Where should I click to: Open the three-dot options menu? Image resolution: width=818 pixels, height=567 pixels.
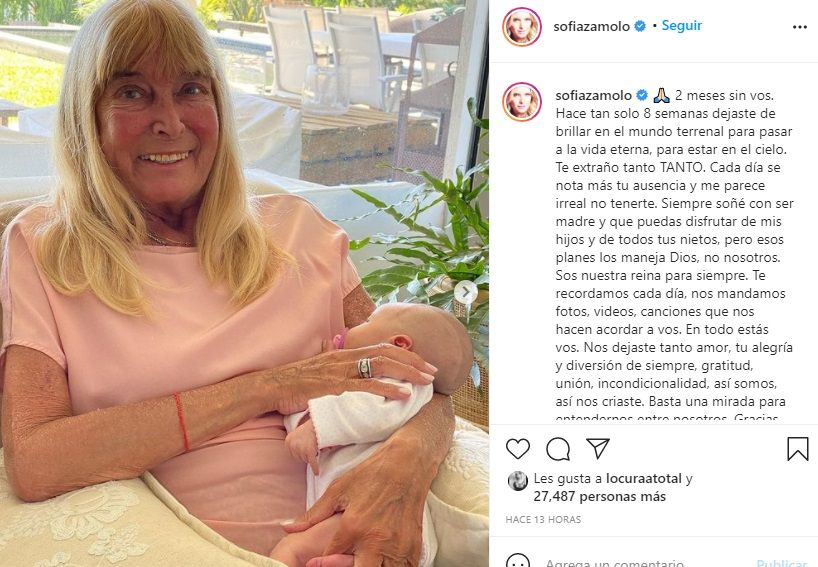[x=800, y=27]
